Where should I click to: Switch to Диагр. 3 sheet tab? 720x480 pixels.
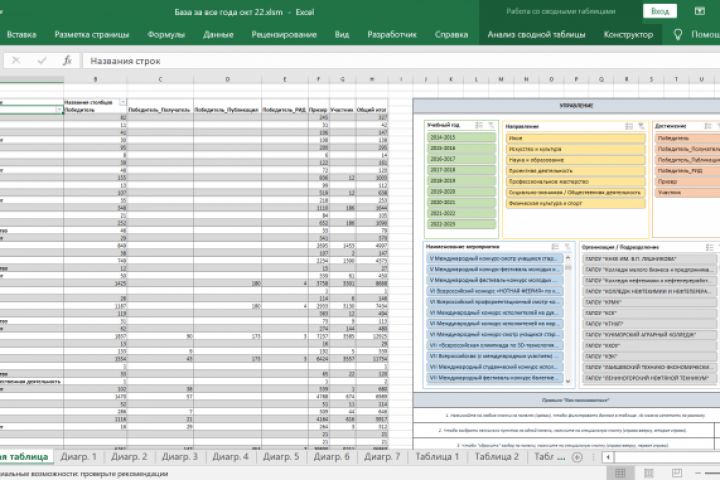(180, 457)
